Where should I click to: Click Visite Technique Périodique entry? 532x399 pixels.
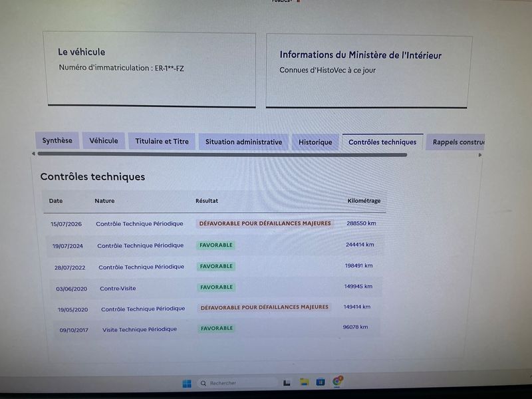(140, 329)
